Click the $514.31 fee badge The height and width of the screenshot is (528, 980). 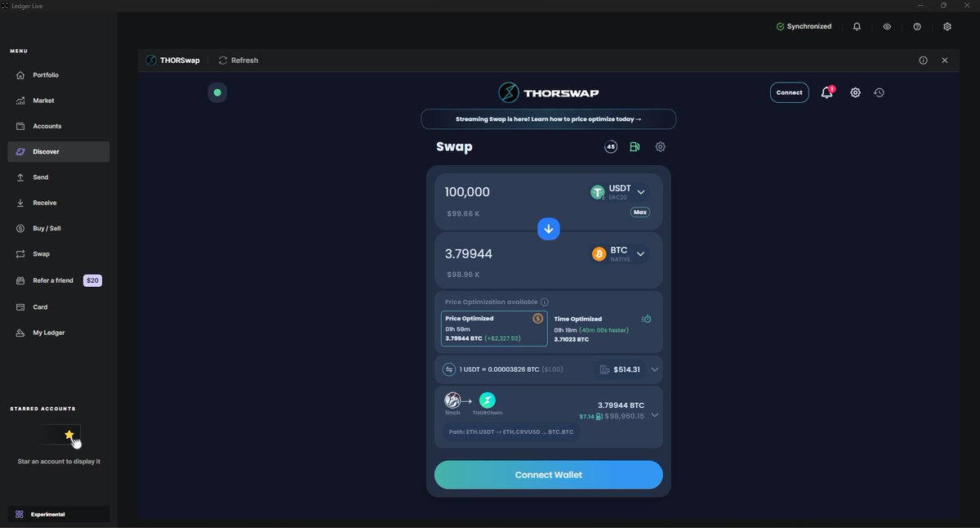(619, 369)
